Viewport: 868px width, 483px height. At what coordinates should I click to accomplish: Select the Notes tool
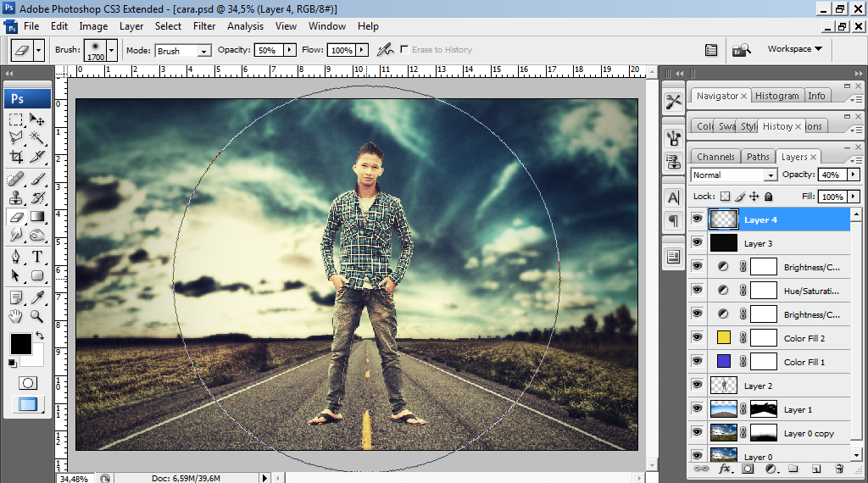click(x=16, y=297)
